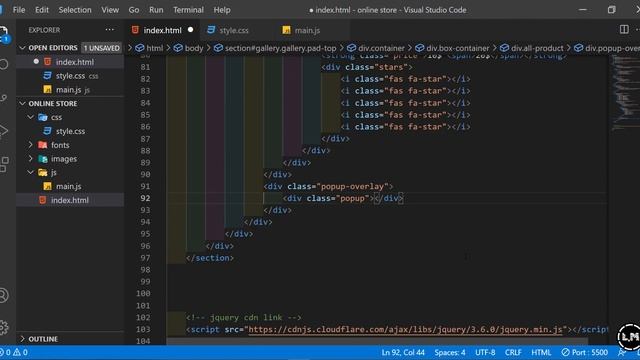The image size is (640, 360).
Task: Open the Extensions view
Action: (4, 164)
